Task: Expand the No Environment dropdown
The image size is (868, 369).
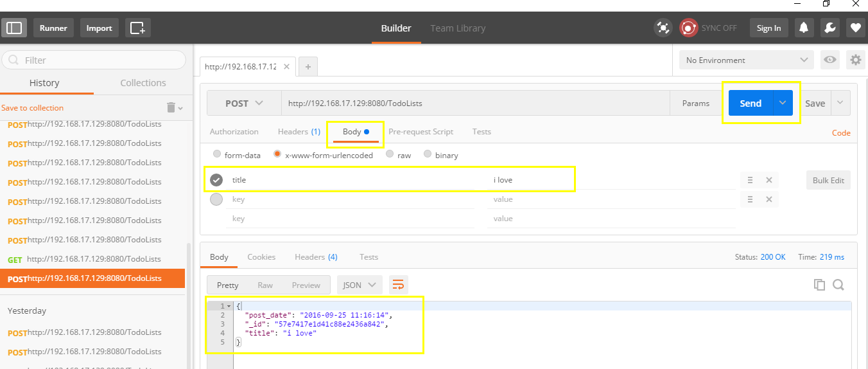Action: pyautogui.click(x=746, y=60)
